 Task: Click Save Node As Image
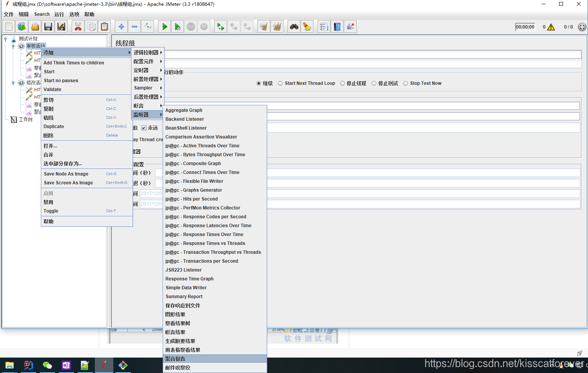87,174
